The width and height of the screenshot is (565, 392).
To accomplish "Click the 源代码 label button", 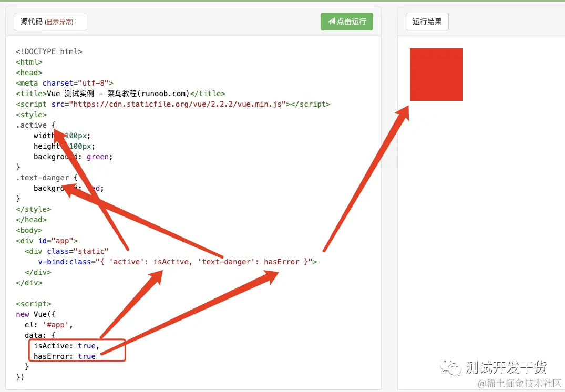I will (x=50, y=22).
